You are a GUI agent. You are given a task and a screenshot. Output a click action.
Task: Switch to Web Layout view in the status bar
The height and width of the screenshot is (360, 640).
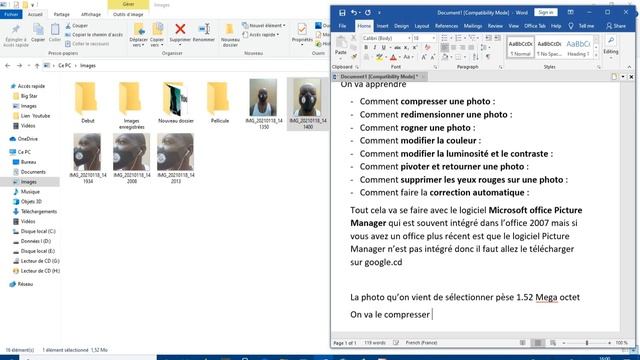(x=553, y=343)
